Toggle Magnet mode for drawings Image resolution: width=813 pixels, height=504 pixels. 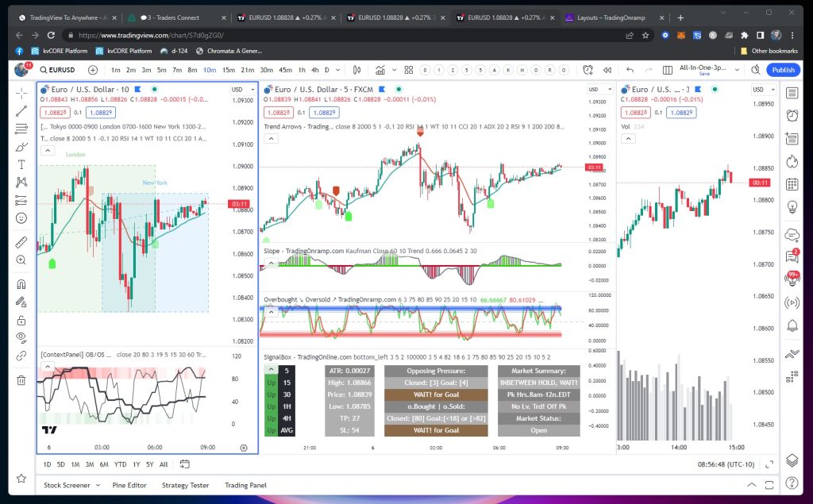(21, 283)
